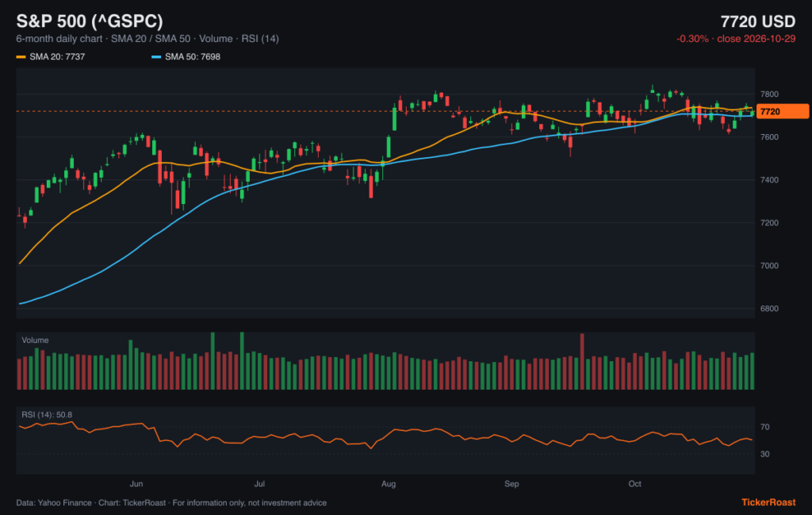Click the Volume panel label

coord(35,340)
